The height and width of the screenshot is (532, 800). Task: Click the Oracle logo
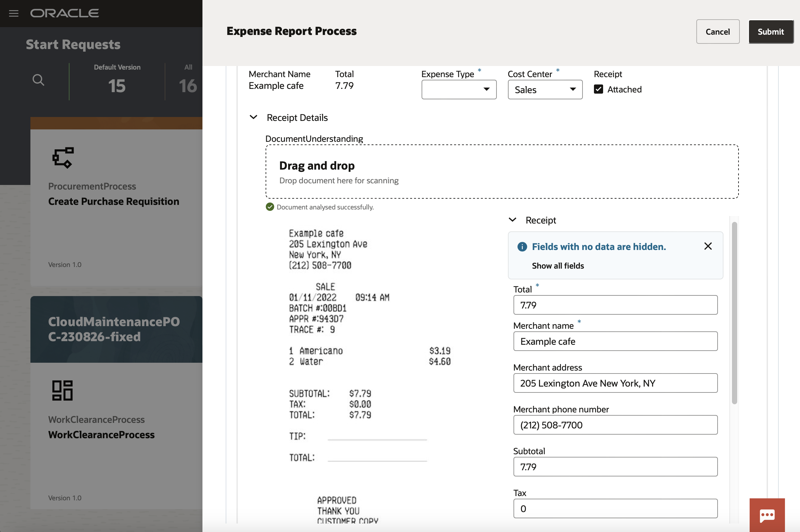pyautogui.click(x=64, y=13)
